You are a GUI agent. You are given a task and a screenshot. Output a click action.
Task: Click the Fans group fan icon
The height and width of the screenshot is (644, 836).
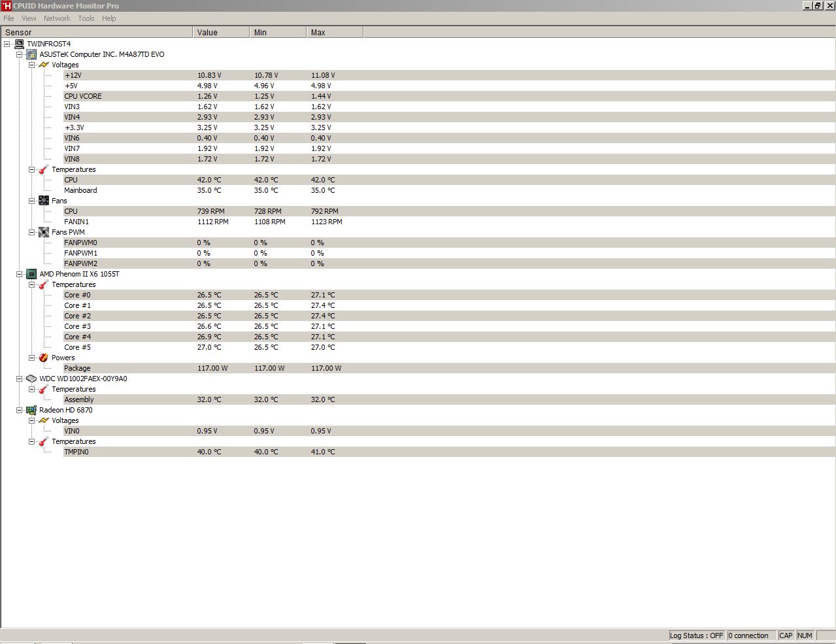[44, 201]
